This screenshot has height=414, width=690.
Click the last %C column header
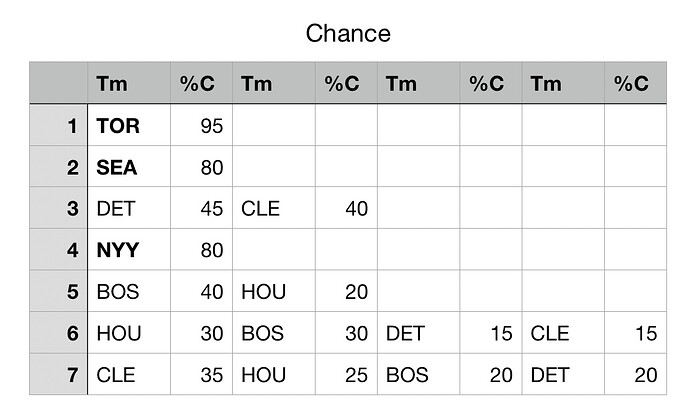click(635, 83)
